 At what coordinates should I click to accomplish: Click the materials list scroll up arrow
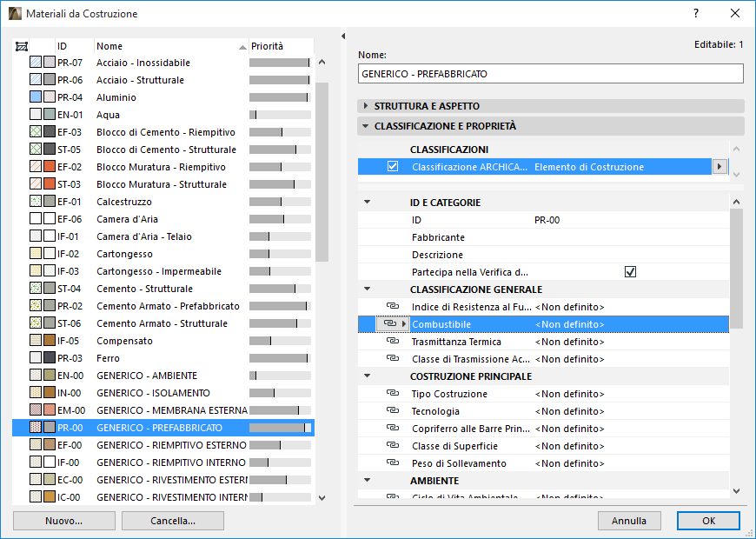(322, 62)
